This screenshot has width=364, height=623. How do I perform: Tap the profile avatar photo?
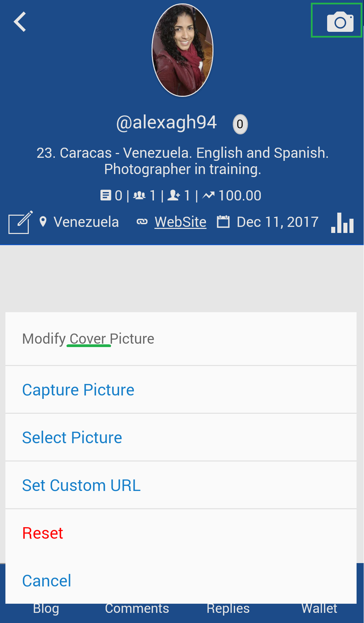tap(183, 50)
